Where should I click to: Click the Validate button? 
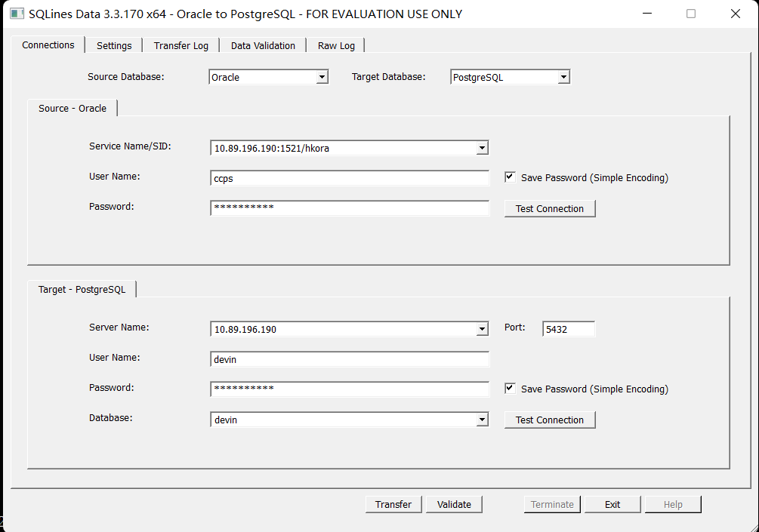(454, 504)
